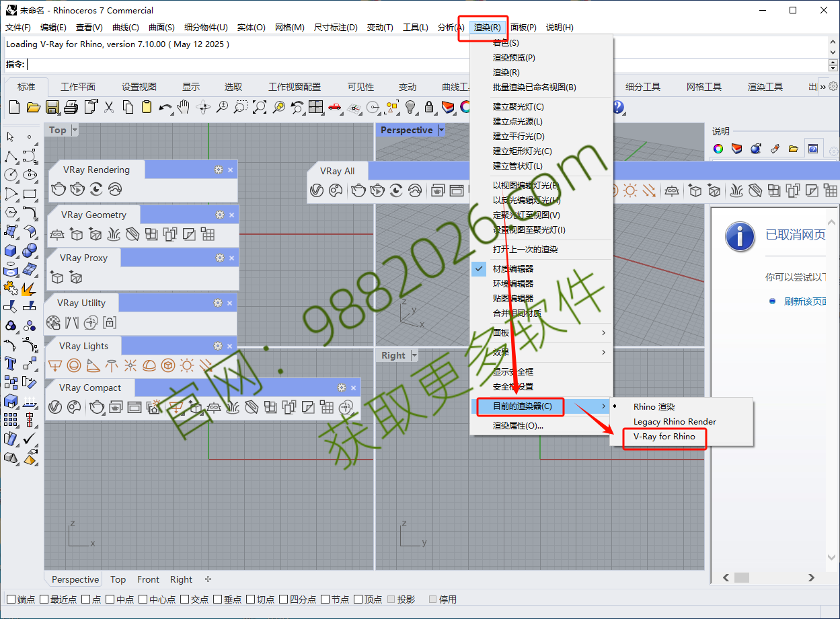Click the first proxy cube icon in VRay Proxy

pos(58,277)
